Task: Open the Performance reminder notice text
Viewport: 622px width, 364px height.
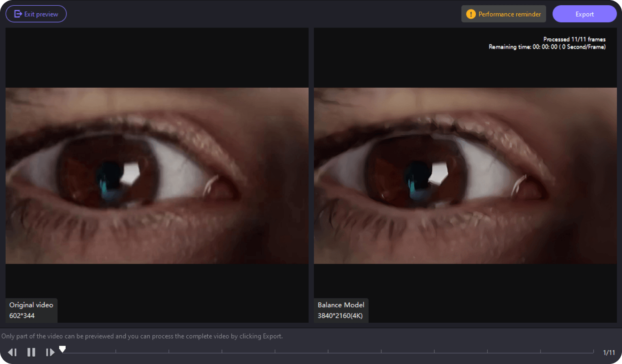Action: click(509, 14)
